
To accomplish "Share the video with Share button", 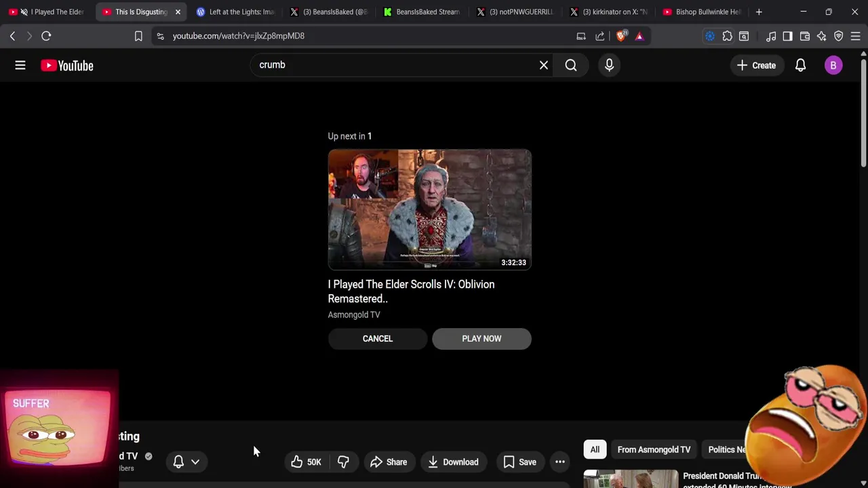I will [x=389, y=462].
